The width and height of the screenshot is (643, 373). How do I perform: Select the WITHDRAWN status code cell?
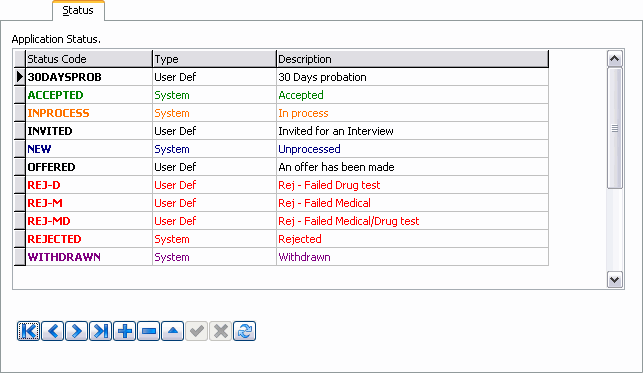pyautogui.click(x=89, y=257)
